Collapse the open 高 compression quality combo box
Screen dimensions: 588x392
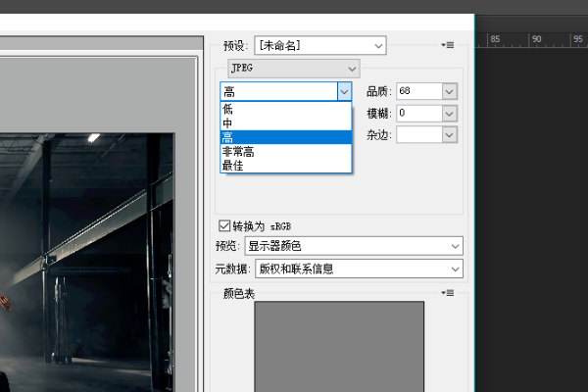(343, 91)
